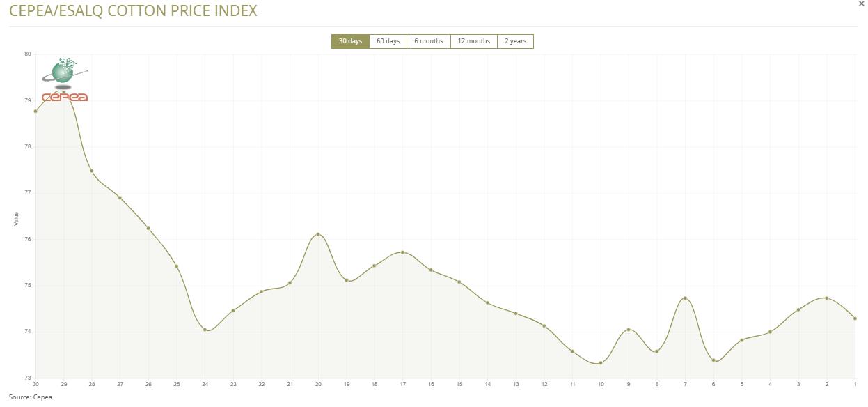The height and width of the screenshot is (407, 868).
Task: Select the data point at day 17
Action: (403, 252)
